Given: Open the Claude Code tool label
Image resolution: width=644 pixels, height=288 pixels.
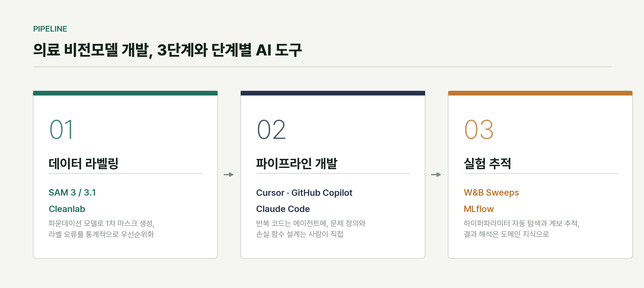Looking at the screenshot, I should point(283,209).
